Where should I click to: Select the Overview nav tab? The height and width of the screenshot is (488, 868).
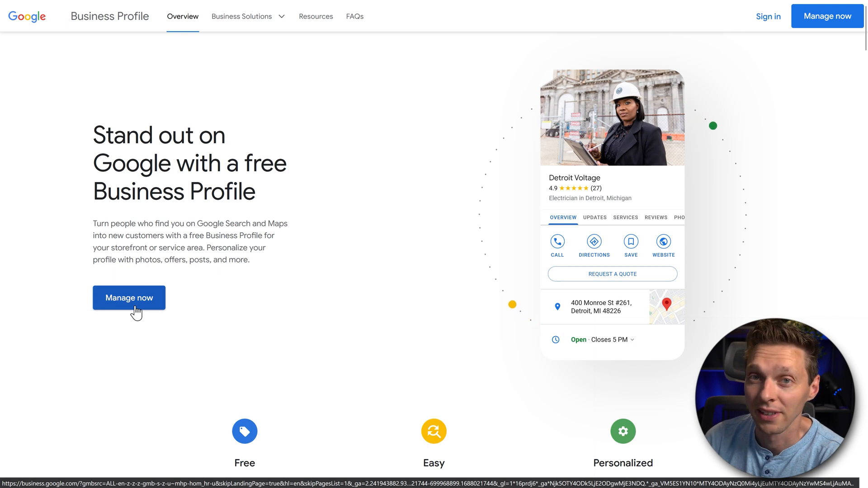click(183, 16)
